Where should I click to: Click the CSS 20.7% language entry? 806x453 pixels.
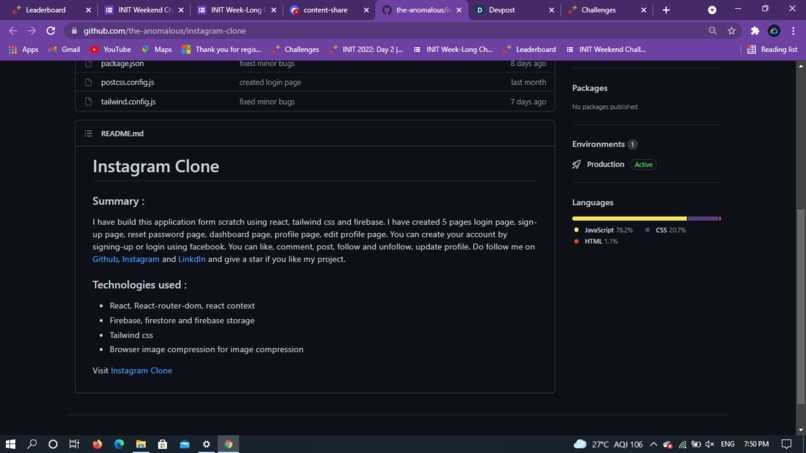pos(665,230)
